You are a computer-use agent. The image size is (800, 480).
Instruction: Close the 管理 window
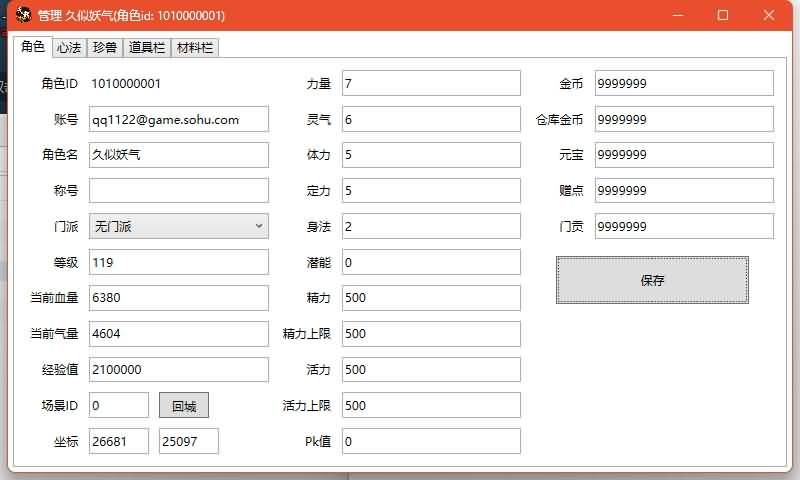768,15
